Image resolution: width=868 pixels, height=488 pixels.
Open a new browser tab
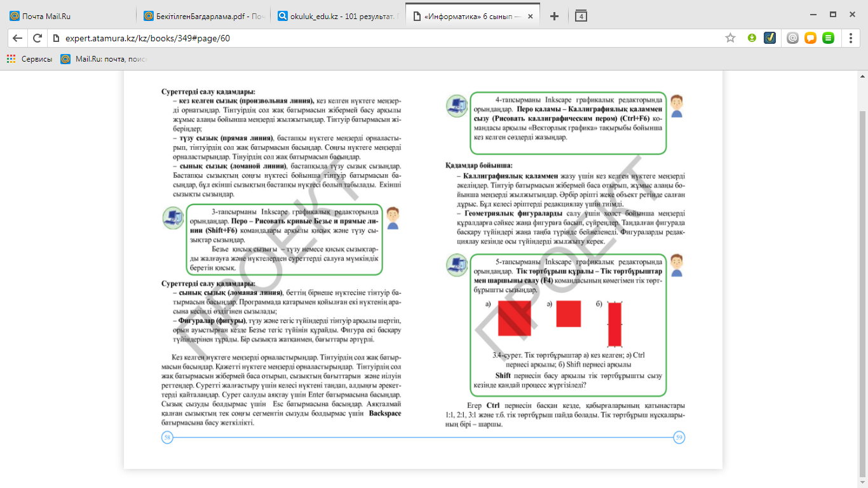click(x=554, y=16)
